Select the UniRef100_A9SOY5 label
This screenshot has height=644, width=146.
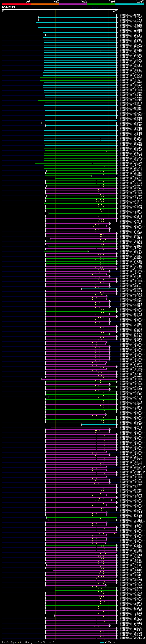(x=131, y=110)
